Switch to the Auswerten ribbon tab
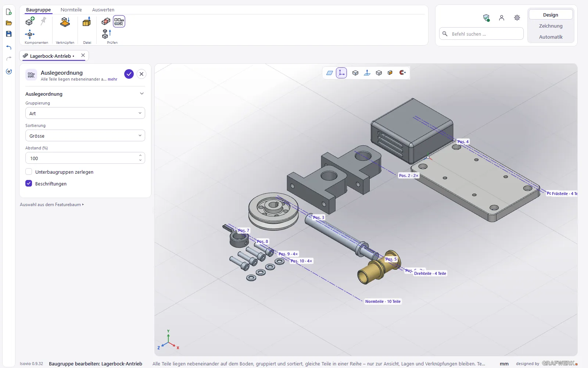This screenshot has height=368, width=588. point(103,10)
